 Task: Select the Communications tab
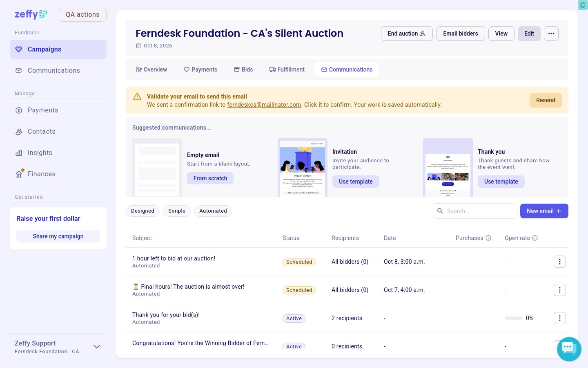(347, 70)
